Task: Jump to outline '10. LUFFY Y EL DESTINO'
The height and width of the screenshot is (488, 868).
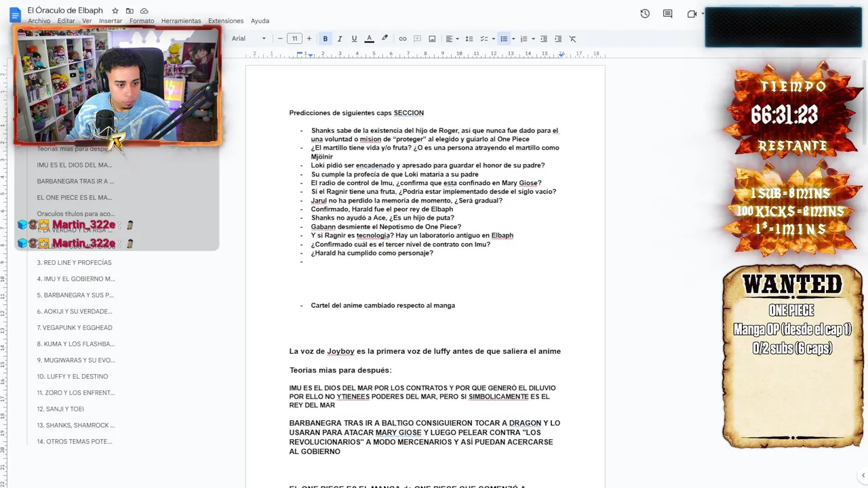Action: pyautogui.click(x=73, y=376)
